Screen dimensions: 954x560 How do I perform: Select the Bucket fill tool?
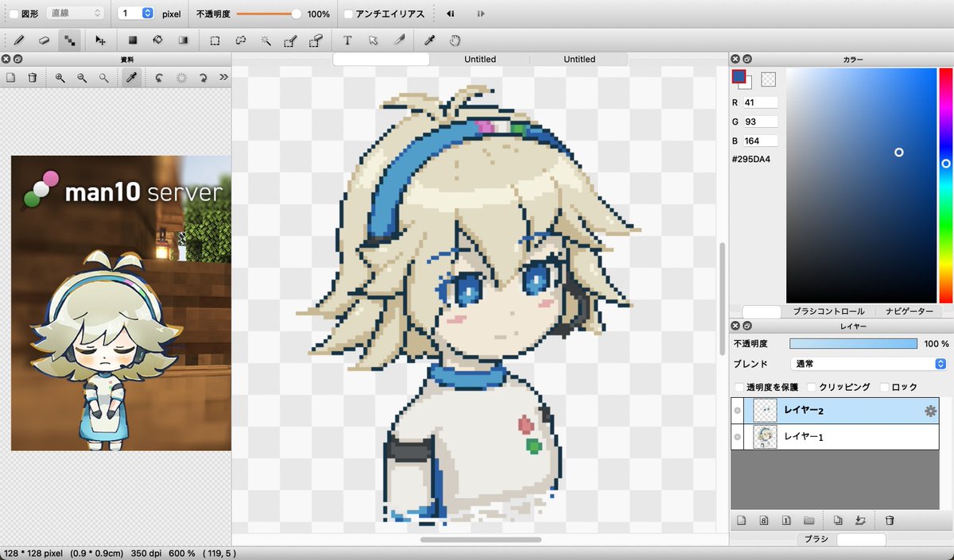pos(157,40)
